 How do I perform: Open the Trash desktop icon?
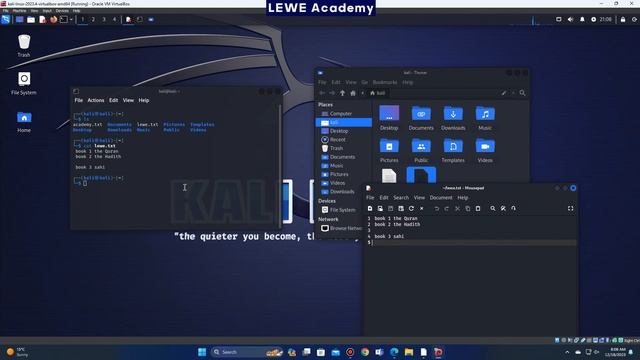[x=24, y=45]
